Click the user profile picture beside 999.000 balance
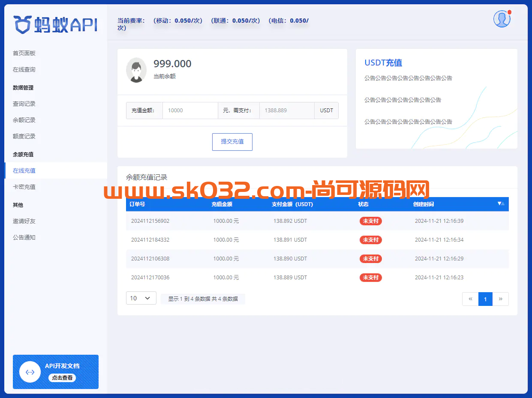This screenshot has height=398, width=532. tap(136, 69)
